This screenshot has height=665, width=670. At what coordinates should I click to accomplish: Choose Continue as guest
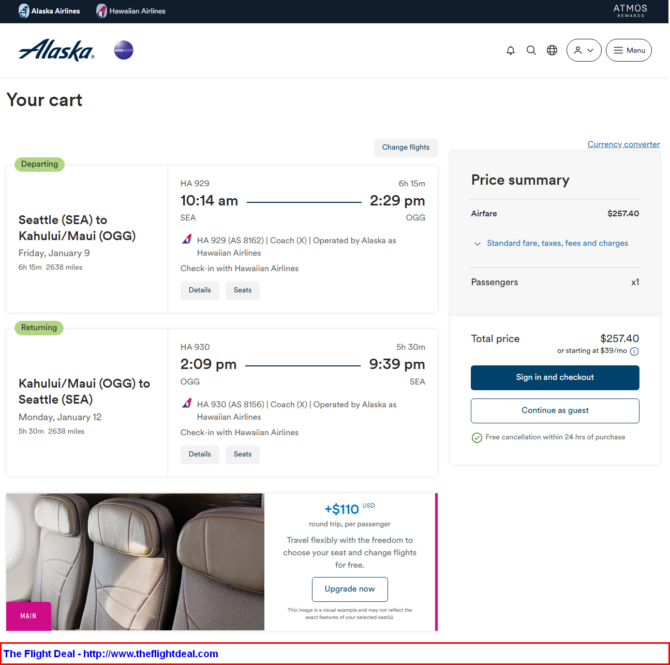click(x=555, y=411)
